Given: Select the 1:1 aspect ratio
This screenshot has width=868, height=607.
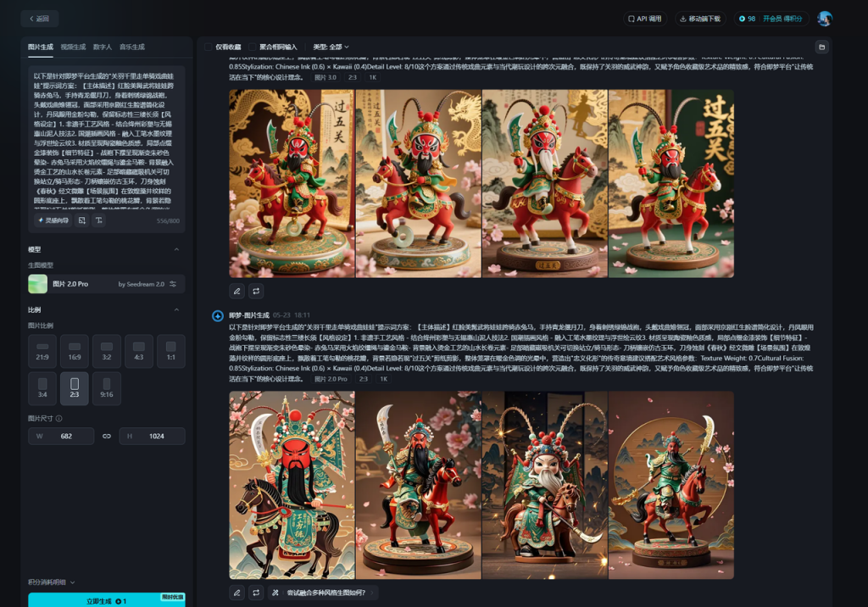Looking at the screenshot, I should (170, 351).
